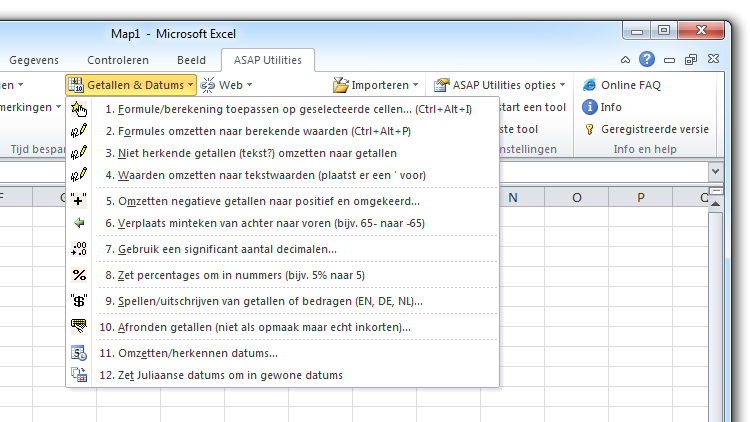Choose Waarden omzetten naar tekstwaarden
The width and height of the screenshot is (750, 422).
pos(283,175)
